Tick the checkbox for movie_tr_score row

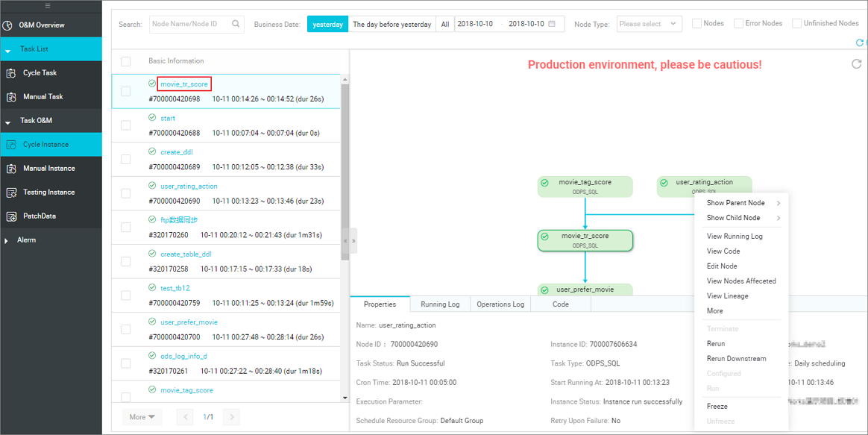click(126, 91)
